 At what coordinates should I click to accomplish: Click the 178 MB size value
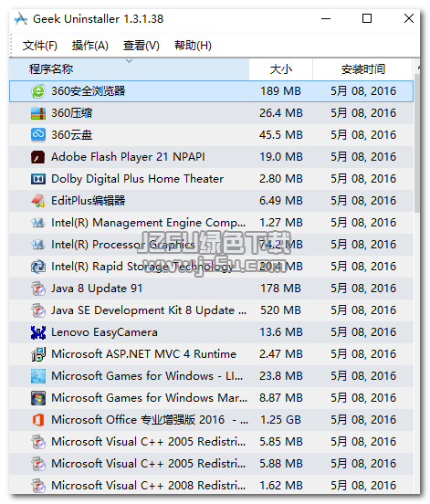pyautogui.click(x=280, y=289)
